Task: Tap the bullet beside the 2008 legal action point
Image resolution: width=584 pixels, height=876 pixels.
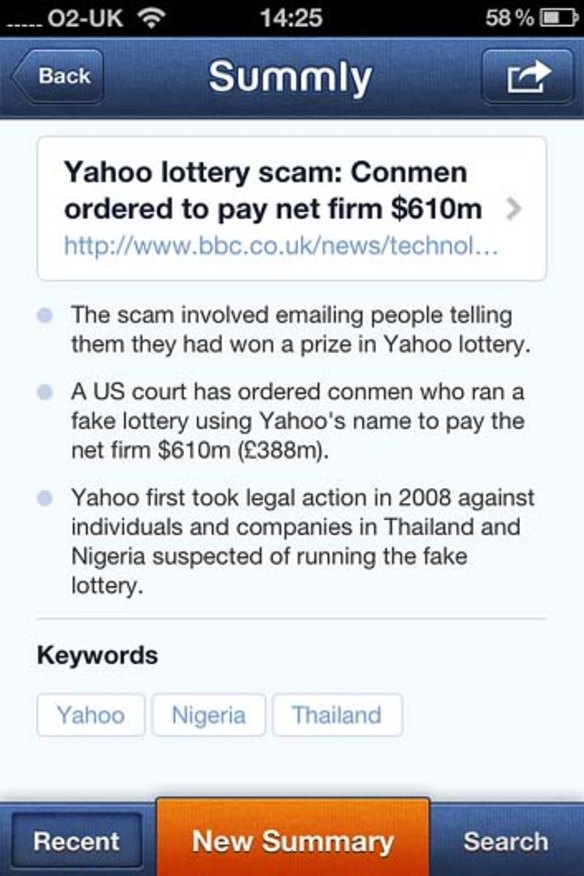Action: tap(44, 499)
